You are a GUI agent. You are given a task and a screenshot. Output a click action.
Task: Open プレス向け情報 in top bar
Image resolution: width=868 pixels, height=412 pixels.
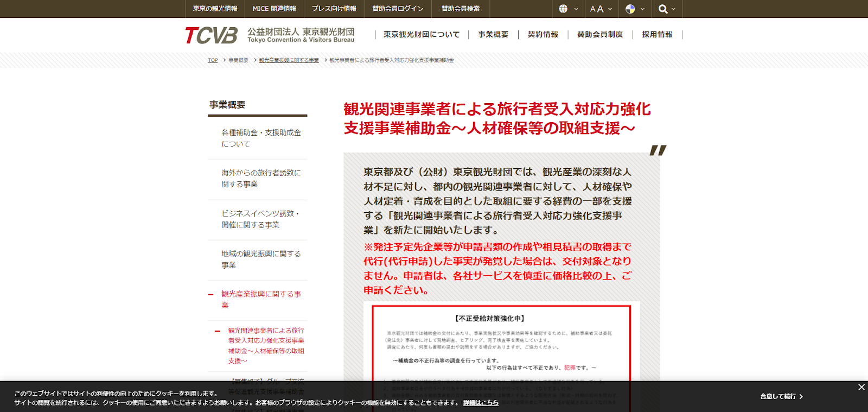coord(334,9)
